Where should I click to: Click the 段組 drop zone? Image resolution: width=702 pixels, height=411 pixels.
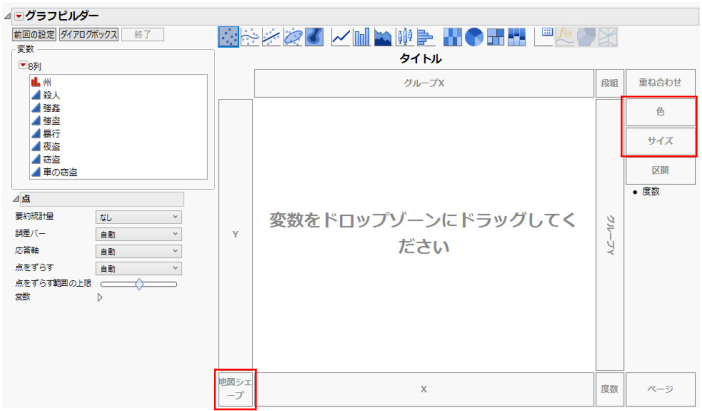coord(609,83)
